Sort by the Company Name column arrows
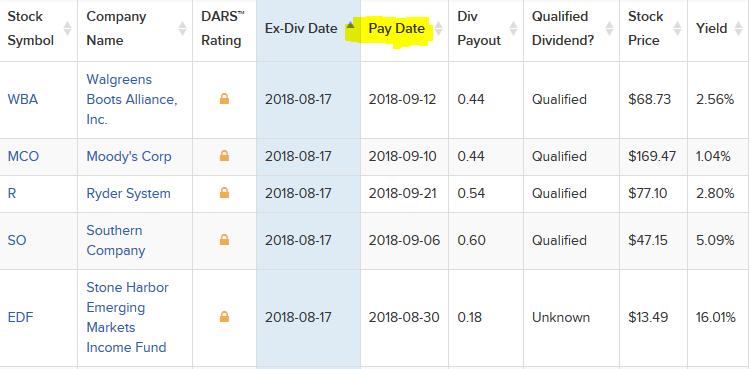 (x=182, y=29)
